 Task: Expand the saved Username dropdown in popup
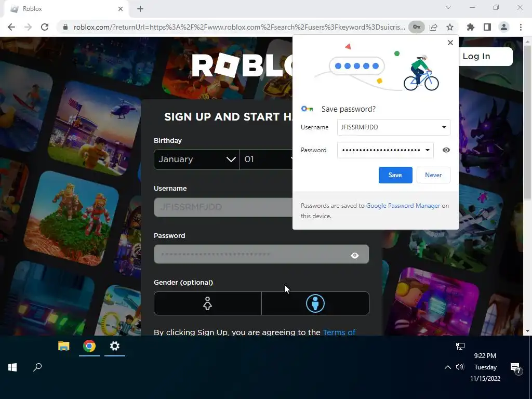click(x=444, y=127)
